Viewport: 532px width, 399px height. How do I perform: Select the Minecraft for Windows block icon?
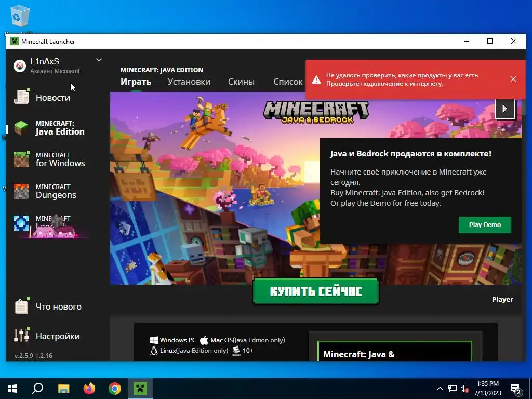(x=21, y=159)
